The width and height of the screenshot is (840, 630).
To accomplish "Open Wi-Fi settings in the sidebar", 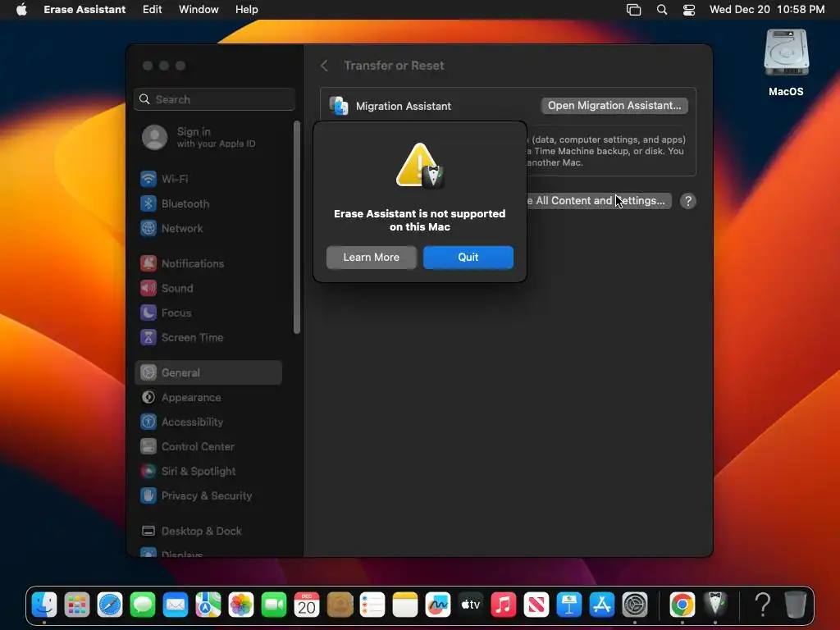I will pos(209,179).
